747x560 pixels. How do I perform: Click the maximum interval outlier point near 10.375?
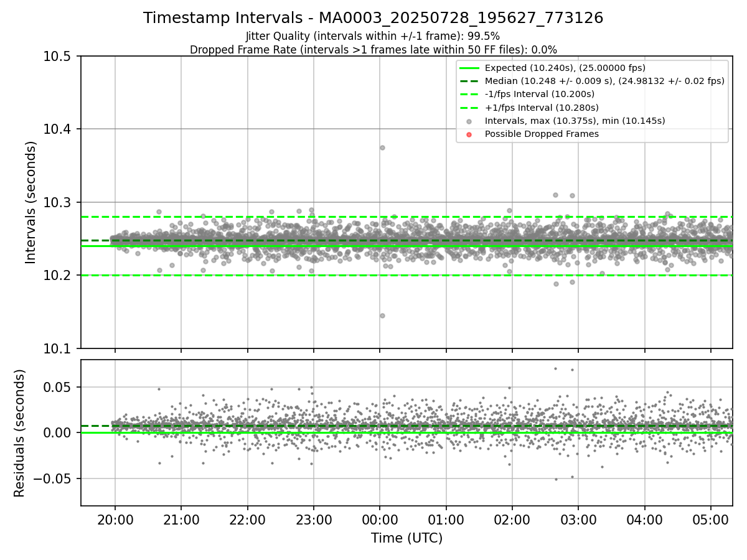pos(382,147)
